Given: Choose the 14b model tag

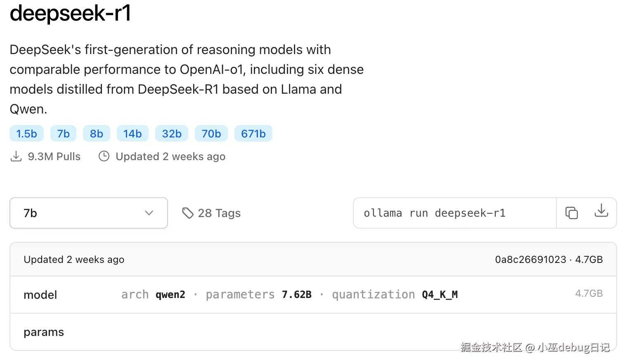Looking at the screenshot, I should tap(133, 134).
